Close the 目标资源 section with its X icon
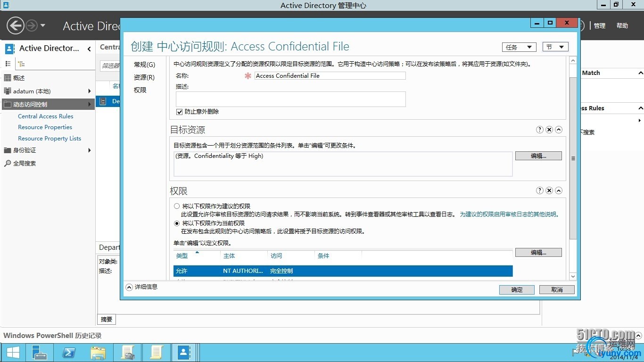The width and height of the screenshot is (644, 362). pyautogui.click(x=549, y=130)
